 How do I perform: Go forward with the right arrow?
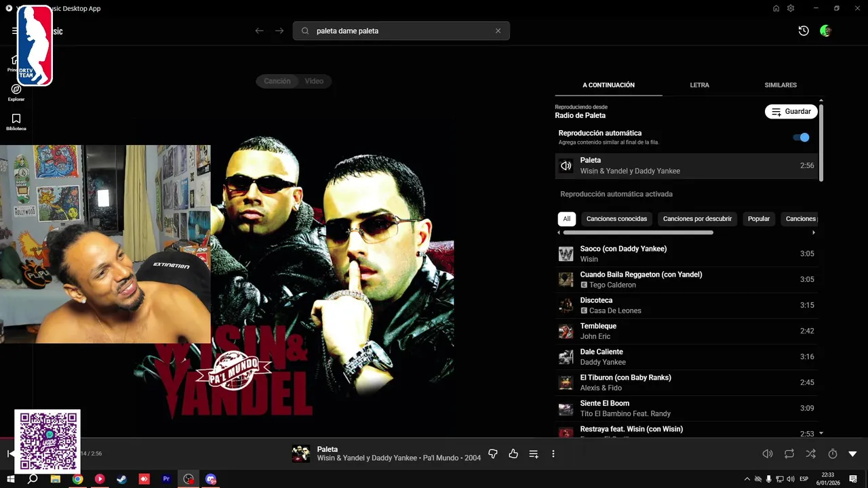279,30
